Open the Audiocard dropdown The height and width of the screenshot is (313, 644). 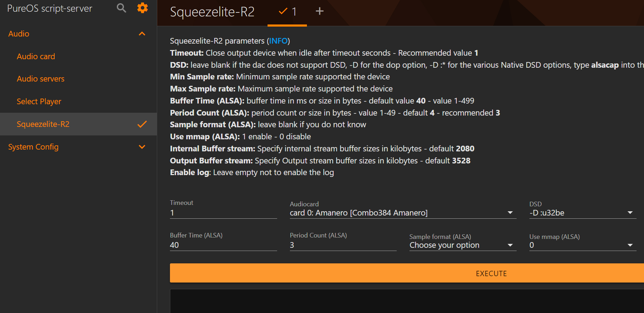[403, 213]
